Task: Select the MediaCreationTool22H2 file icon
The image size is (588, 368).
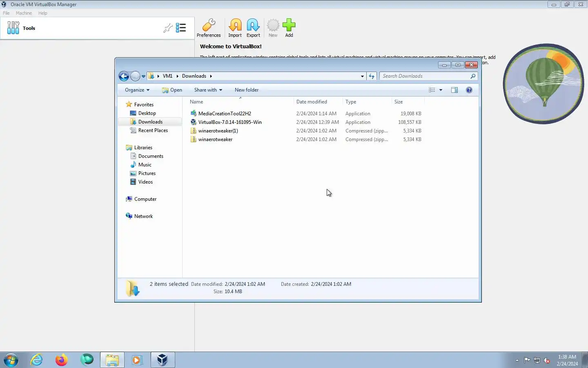Action: [x=194, y=113]
